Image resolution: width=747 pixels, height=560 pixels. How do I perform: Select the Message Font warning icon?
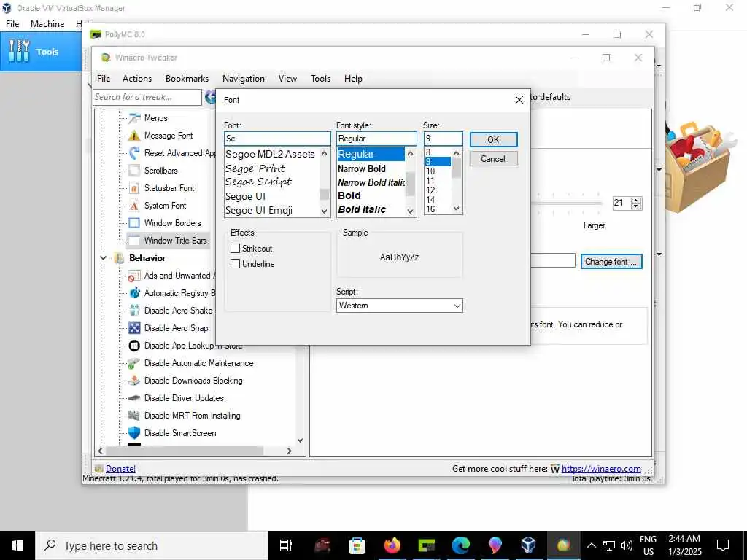coord(134,136)
